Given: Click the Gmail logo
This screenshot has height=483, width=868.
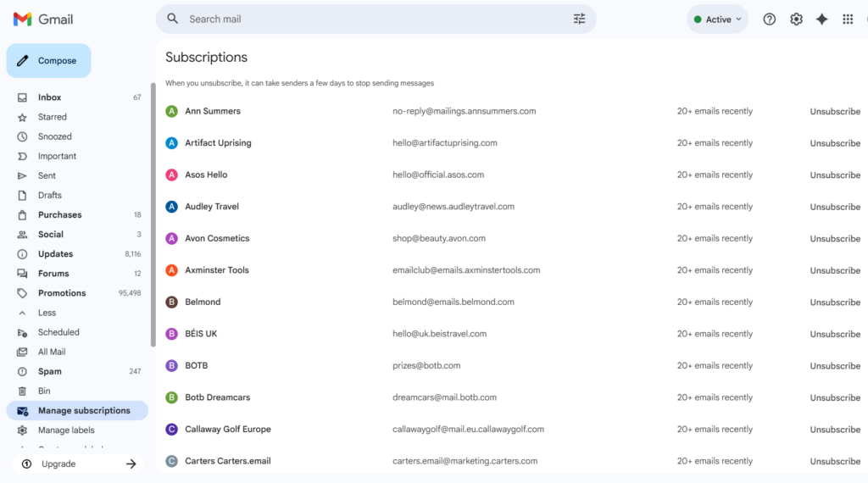Looking at the screenshot, I should tap(42, 19).
